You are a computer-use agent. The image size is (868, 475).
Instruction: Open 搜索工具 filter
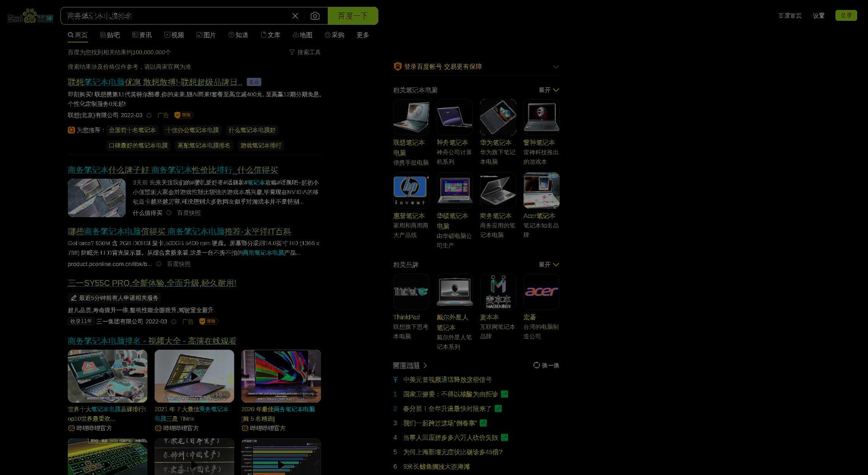[305, 52]
